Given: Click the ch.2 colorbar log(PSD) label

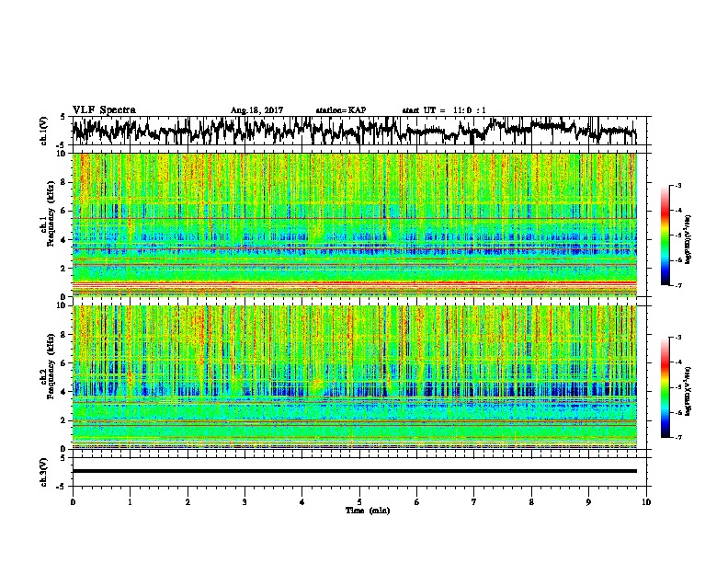Looking at the screenshot, I should coord(688,391).
